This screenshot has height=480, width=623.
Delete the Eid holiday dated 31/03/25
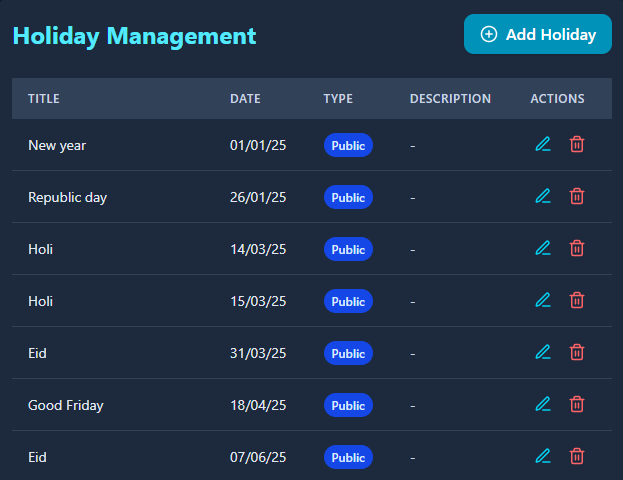pyautogui.click(x=577, y=353)
